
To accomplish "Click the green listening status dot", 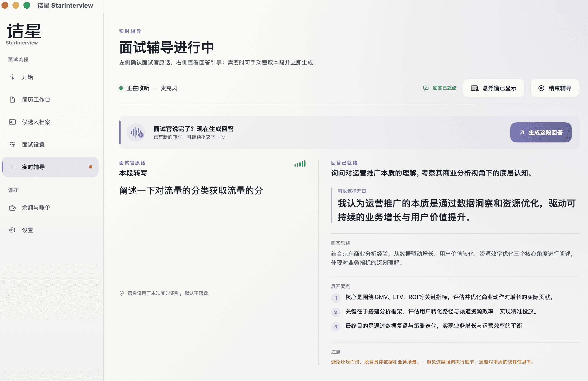I will pos(121,88).
